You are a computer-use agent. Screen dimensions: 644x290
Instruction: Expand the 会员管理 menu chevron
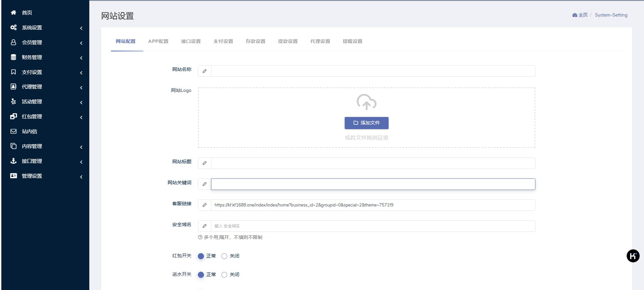[81, 43]
